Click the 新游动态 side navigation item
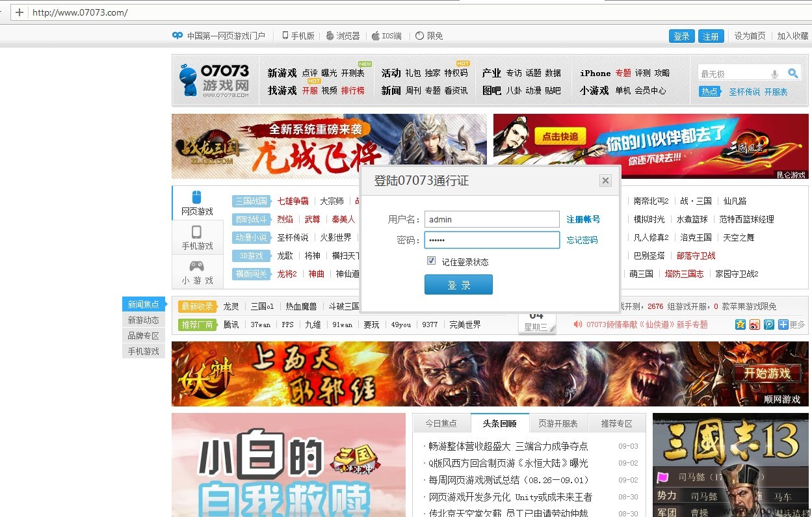812x517 pixels. click(144, 320)
